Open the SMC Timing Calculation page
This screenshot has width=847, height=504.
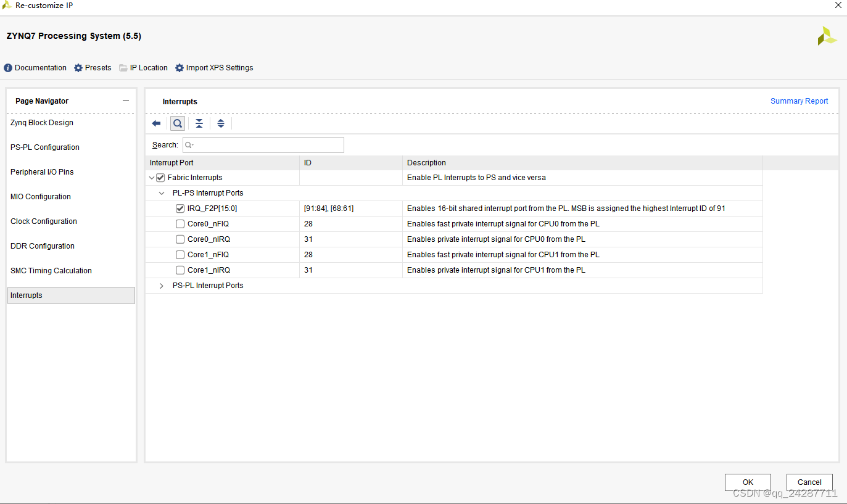51,271
